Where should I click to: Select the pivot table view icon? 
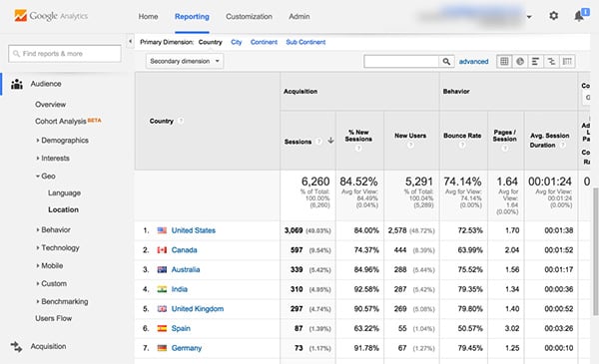pyautogui.click(x=567, y=61)
